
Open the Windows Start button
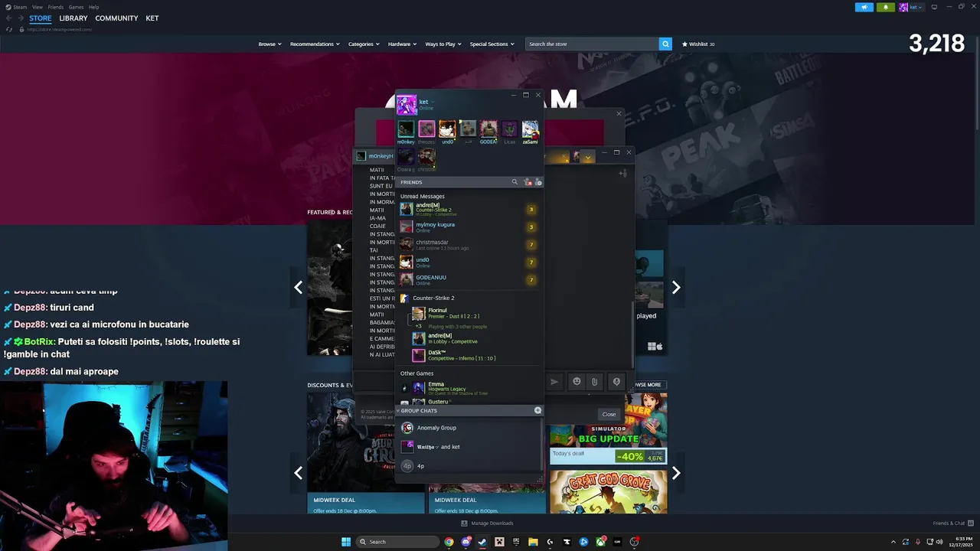346,542
